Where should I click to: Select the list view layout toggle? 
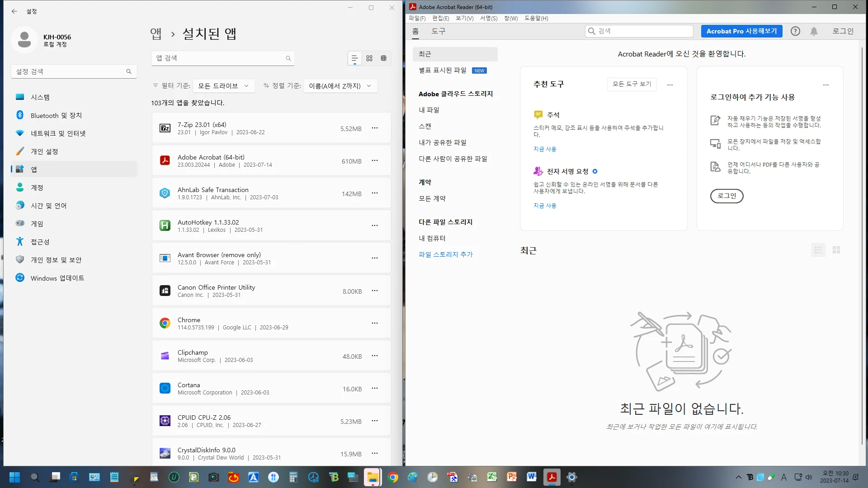(x=354, y=58)
